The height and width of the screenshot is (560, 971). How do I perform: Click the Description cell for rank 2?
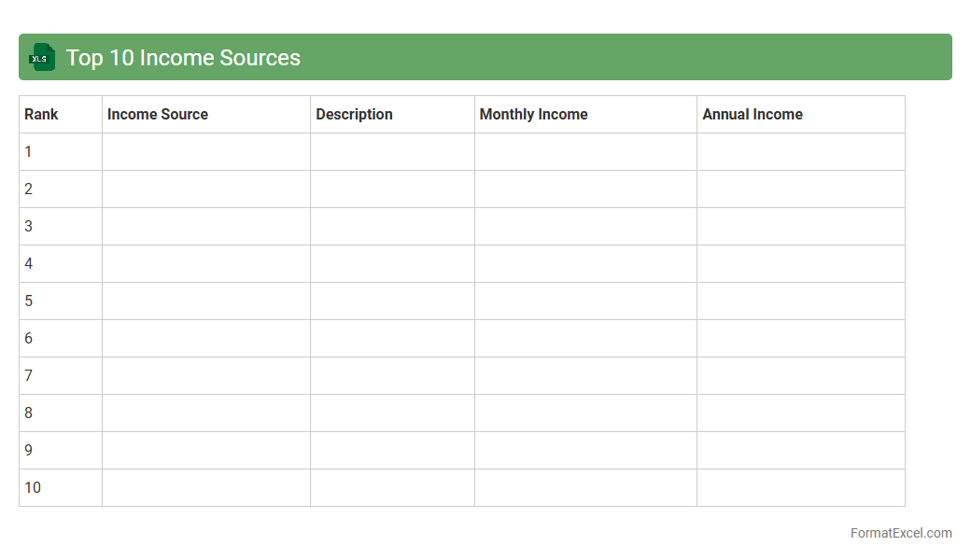(392, 189)
